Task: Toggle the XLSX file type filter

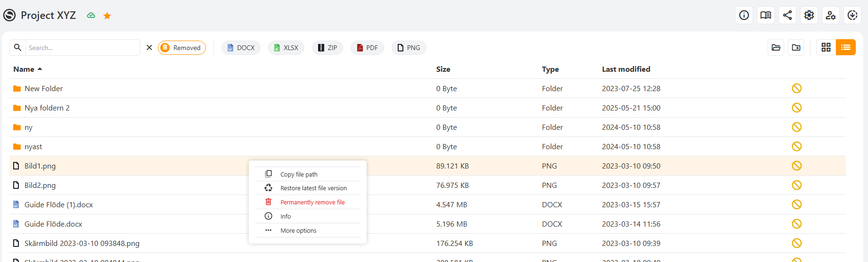Action: (286, 48)
